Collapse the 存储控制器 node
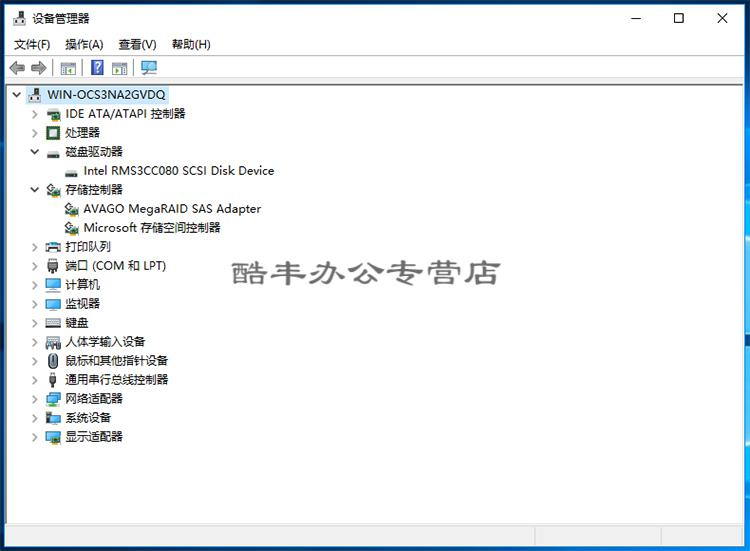Screen dimensions: 750x551 pos(34,190)
